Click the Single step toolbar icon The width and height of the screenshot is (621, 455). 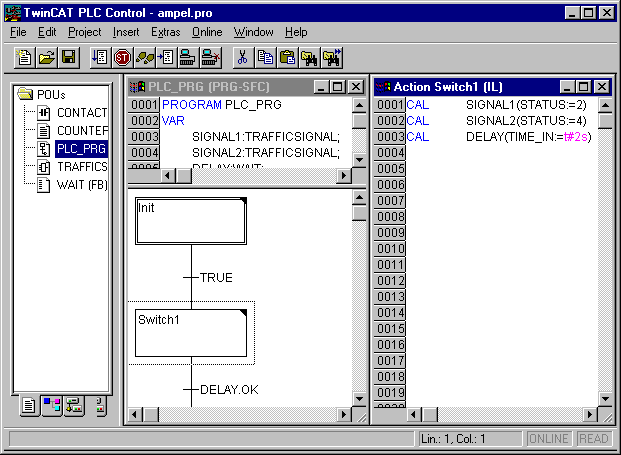[145, 58]
